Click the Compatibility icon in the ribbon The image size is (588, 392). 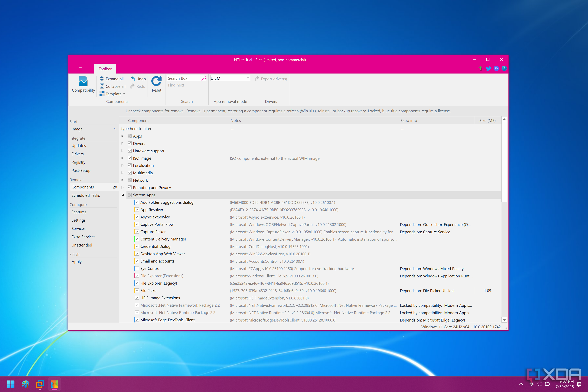[x=83, y=81]
